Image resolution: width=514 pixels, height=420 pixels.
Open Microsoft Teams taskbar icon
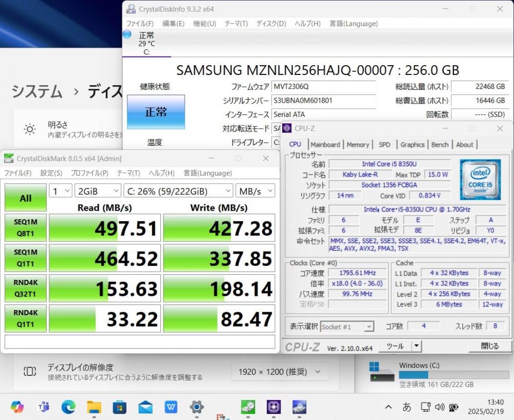[x=43, y=407]
